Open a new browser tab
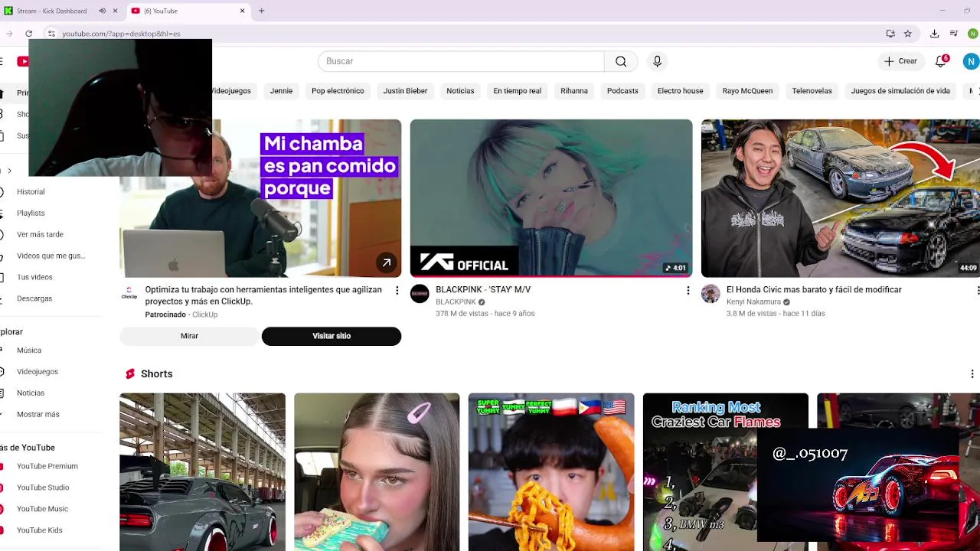This screenshot has width=980, height=551. [261, 11]
